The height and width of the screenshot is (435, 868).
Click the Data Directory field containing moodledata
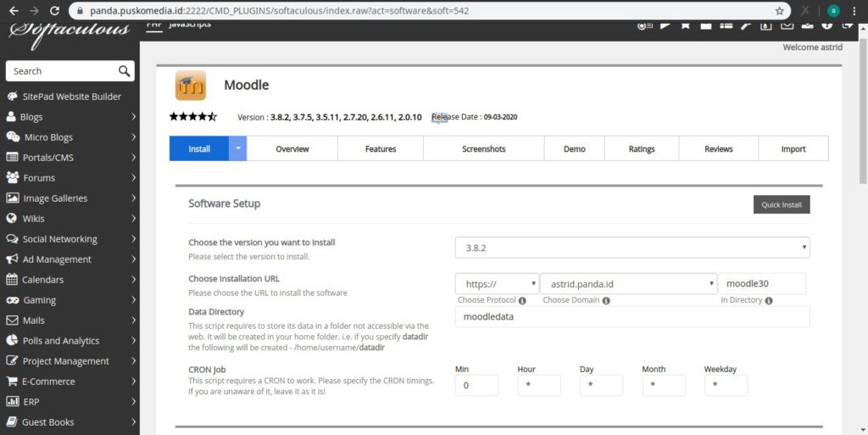(x=632, y=316)
